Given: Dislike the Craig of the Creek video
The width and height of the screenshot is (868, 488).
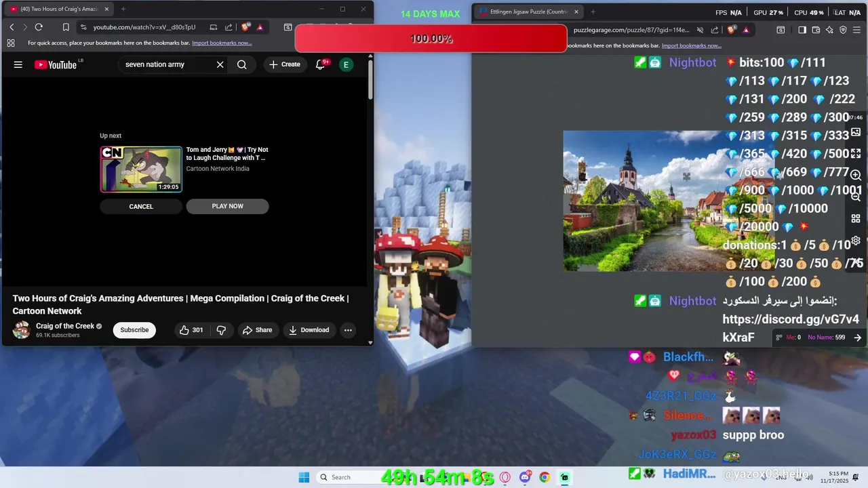Looking at the screenshot, I should (x=220, y=330).
